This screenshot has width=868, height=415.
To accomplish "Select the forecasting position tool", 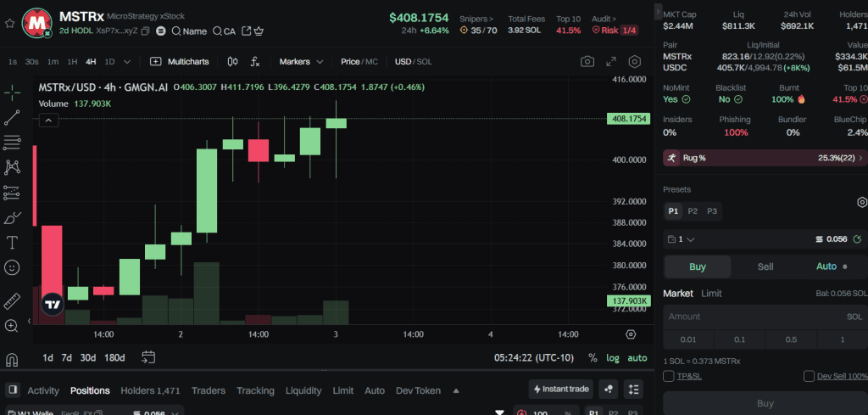I will (x=12, y=193).
